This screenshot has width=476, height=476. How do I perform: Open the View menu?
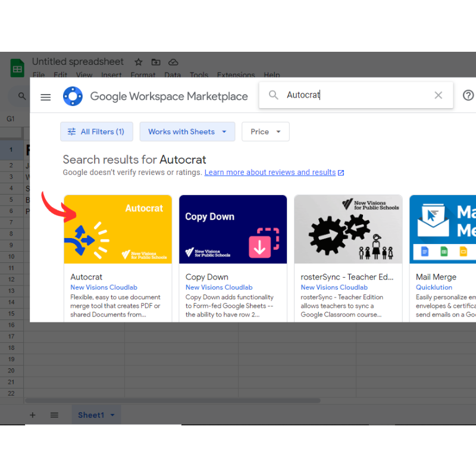pyautogui.click(x=84, y=75)
